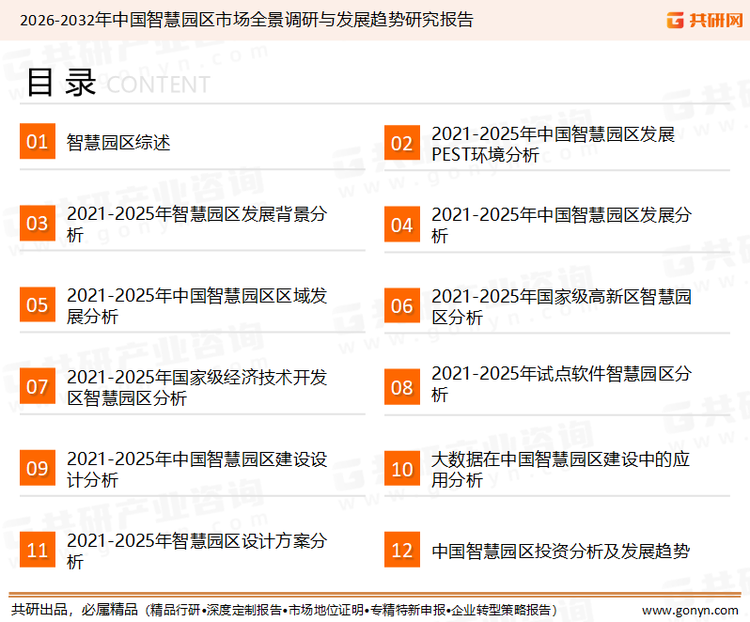Select chapter title 2021-2025年智慧园区设计方案分析
This screenshot has width=750, height=622.
point(197,551)
